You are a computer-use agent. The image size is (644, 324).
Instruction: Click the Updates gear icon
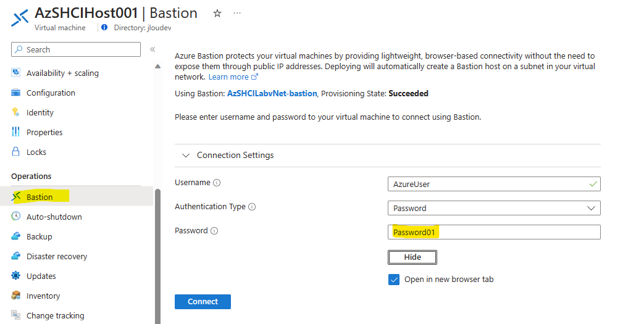(15, 275)
